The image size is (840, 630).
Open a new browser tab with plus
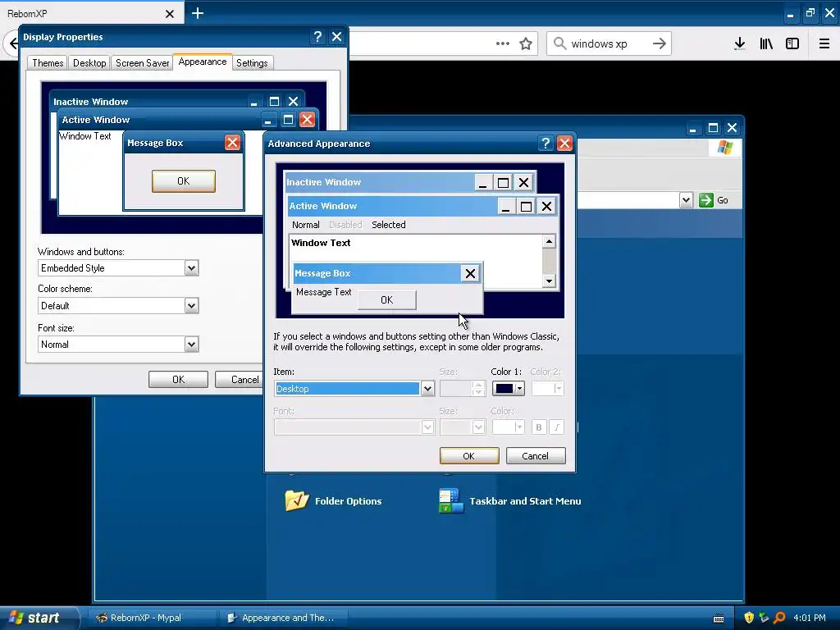(x=197, y=13)
